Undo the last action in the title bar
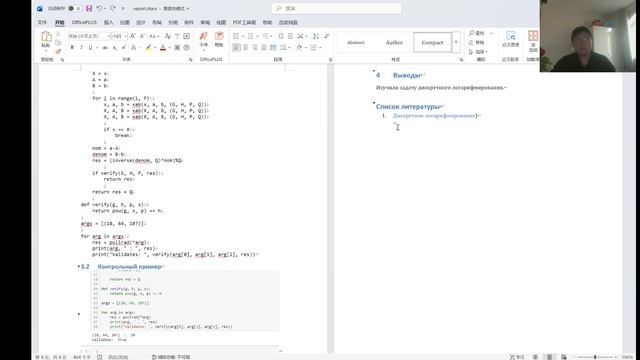 (99, 8)
